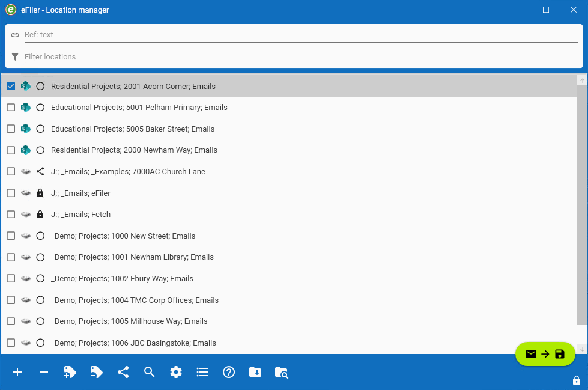
Task: Select 'J:; _Emails; _Examples; 7000AC Church Lane'
Action: pyautogui.click(x=129, y=171)
